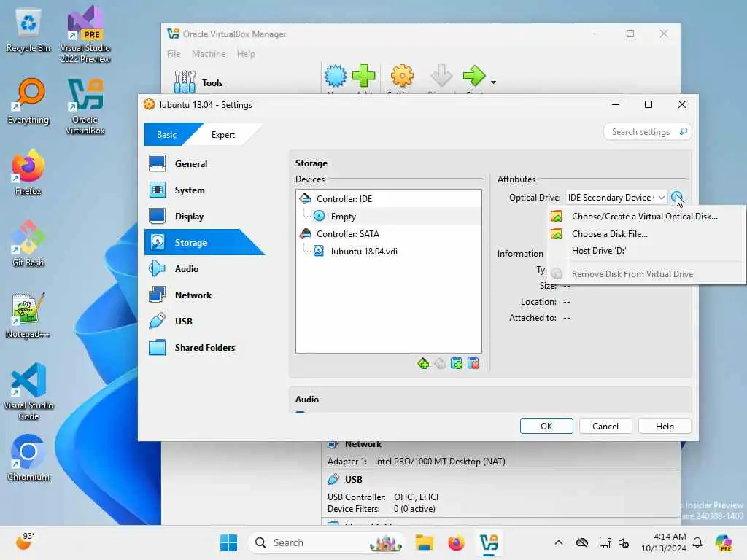Open the File menu in VirtualBox Manager

pos(174,54)
